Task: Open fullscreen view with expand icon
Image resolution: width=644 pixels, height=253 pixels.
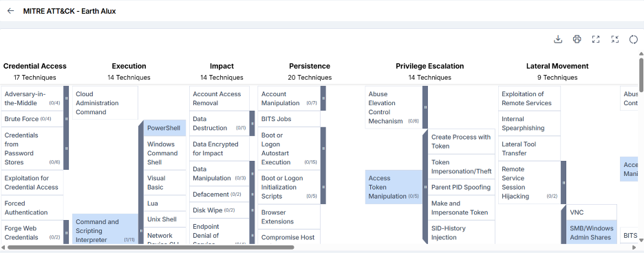Action: tap(596, 39)
